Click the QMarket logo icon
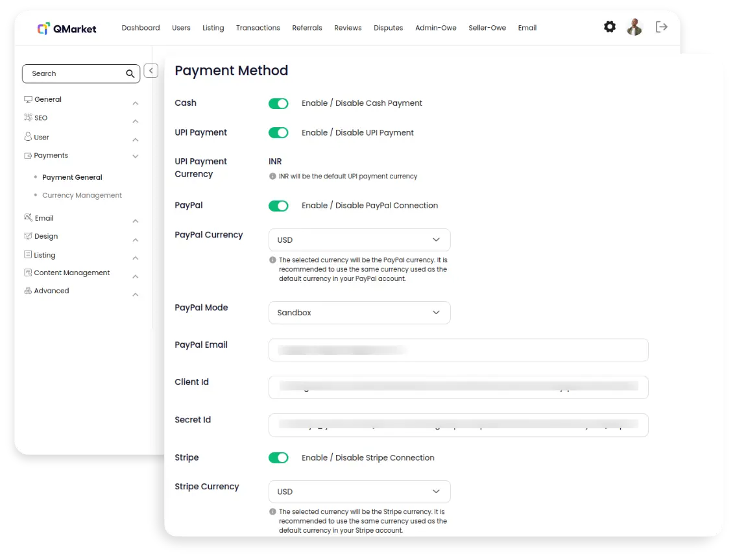 click(x=43, y=28)
